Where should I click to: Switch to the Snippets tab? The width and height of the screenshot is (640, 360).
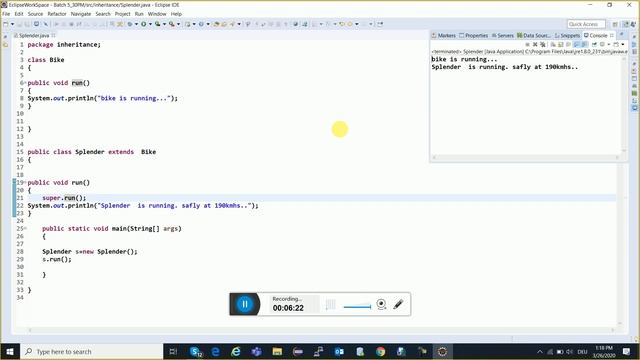coord(567,36)
